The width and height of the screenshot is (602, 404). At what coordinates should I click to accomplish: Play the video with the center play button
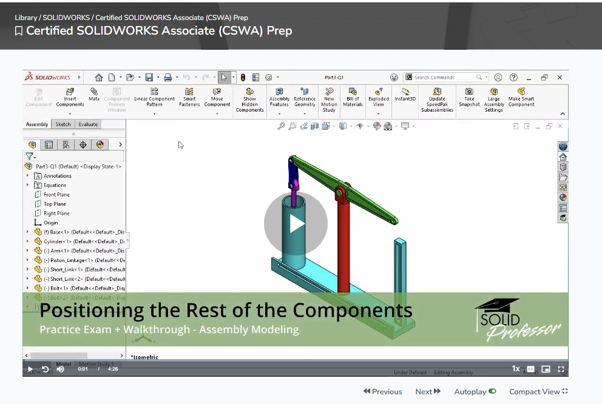tap(296, 224)
